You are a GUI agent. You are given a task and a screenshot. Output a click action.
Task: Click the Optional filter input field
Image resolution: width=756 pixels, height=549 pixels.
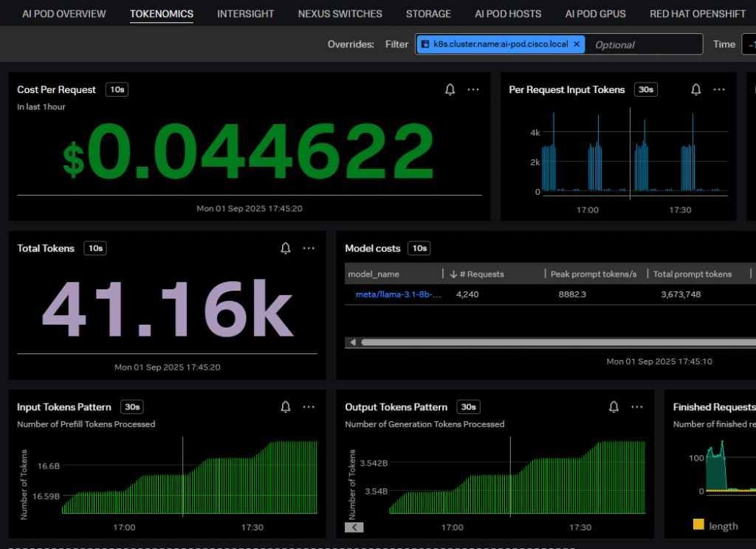(x=642, y=44)
